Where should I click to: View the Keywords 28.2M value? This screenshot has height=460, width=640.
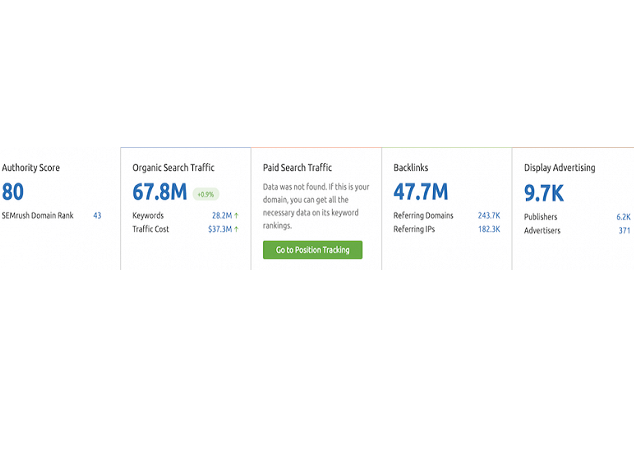(220, 215)
